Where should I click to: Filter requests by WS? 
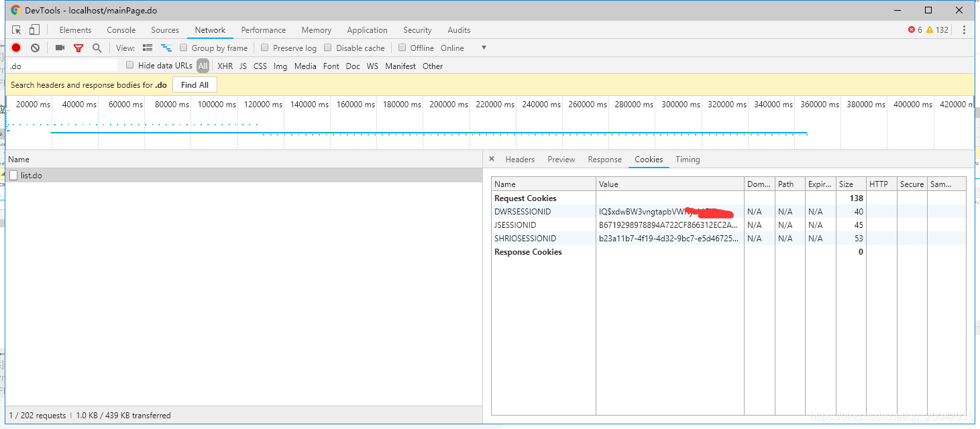click(x=372, y=66)
